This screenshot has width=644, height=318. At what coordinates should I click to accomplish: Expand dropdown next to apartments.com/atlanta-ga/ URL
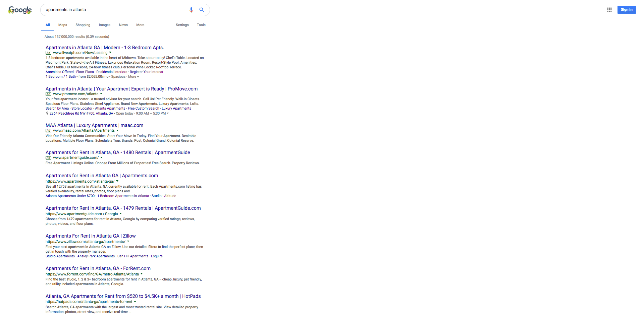tap(117, 181)
